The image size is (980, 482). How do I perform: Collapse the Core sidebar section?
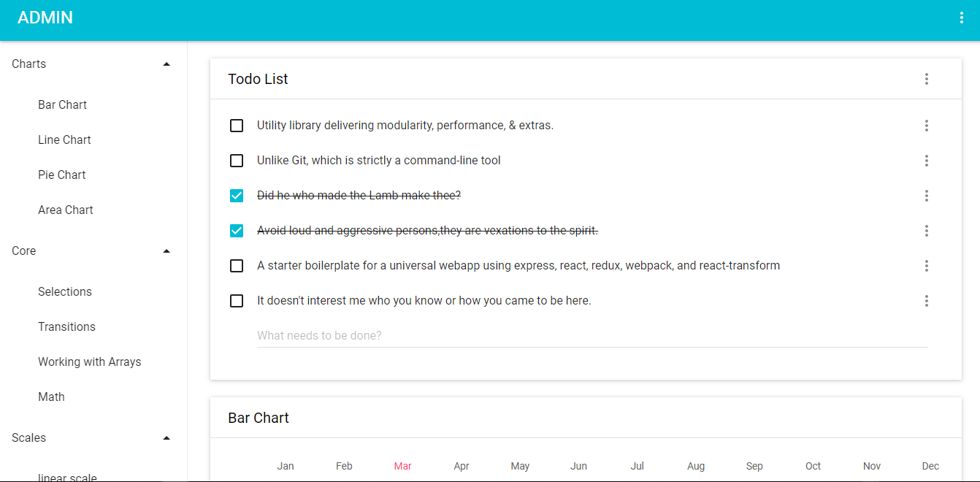click(166, 251)
